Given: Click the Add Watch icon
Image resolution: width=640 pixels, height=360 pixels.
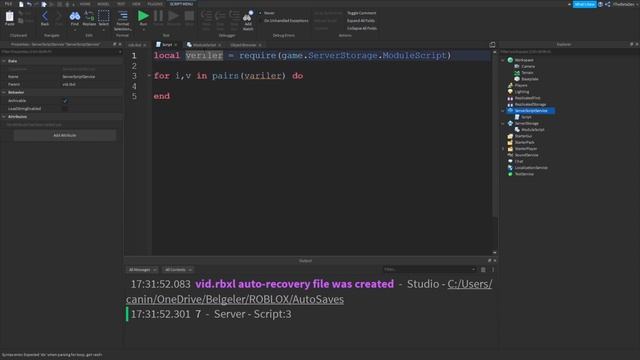Looking at the screenshot, I should (x=248, y=16).
